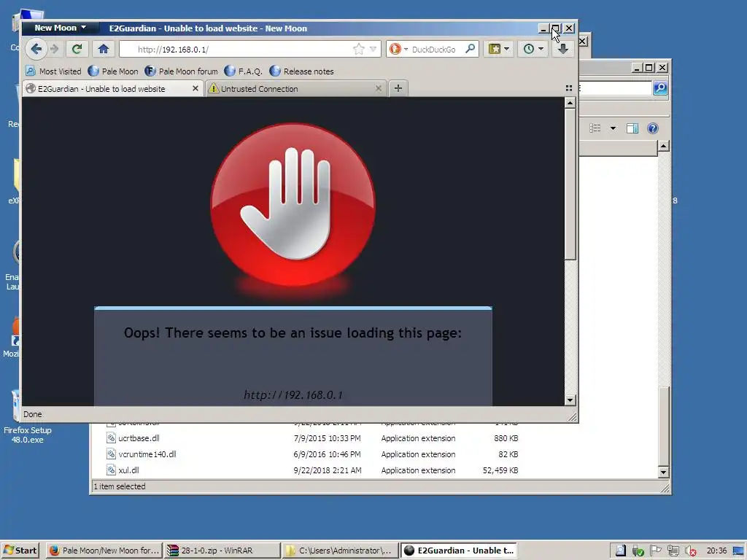Click the browser vertical scrollbar thumb
Image resolution: width=747 pixels, height=560 pixels.
click(570, 184)
